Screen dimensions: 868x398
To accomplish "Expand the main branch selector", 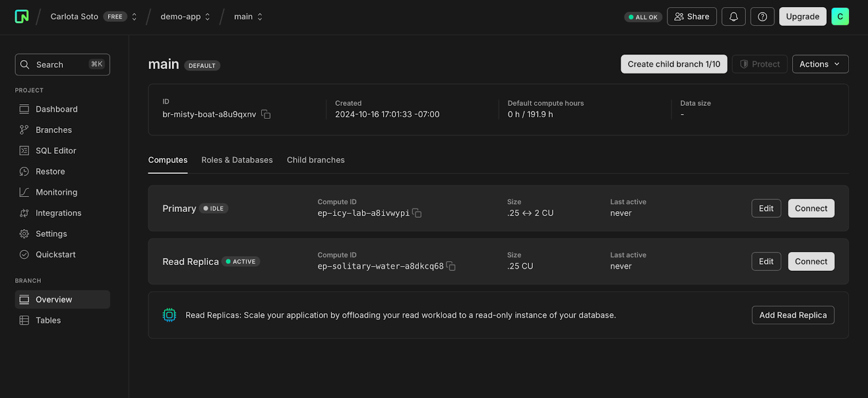I will pos(248,17).
